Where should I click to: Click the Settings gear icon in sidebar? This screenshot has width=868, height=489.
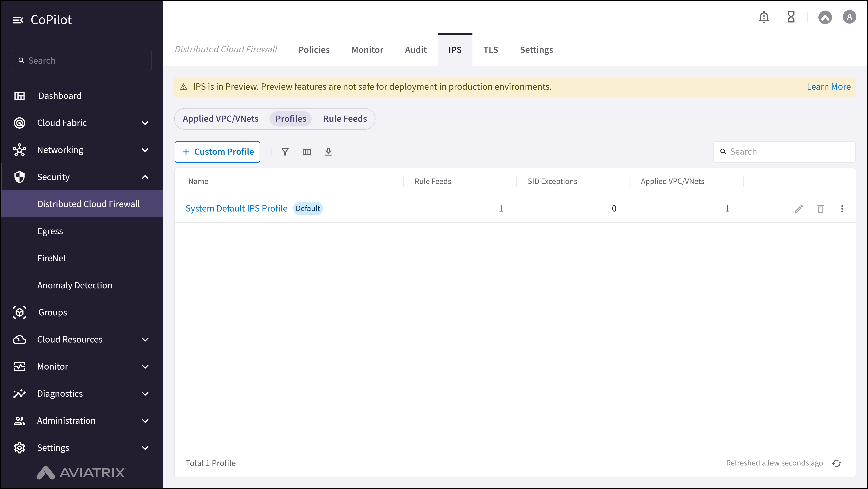[20, 448]
